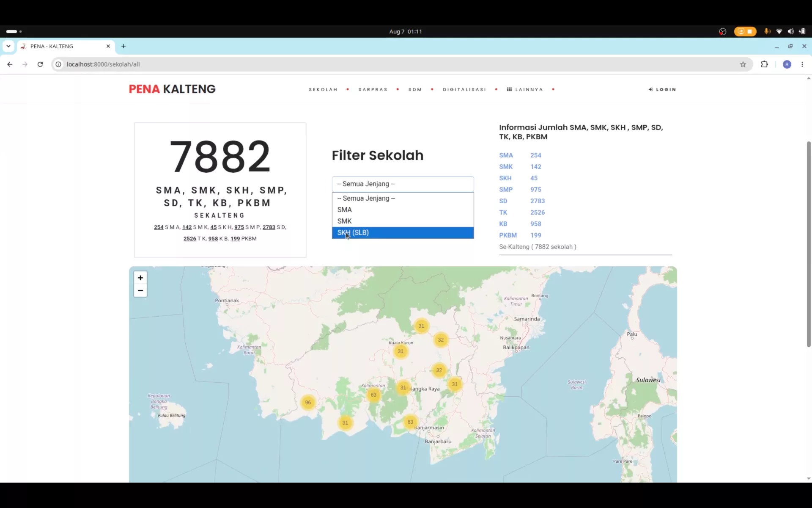Click the underlined 2783 SD count
This screenshot has width=812, height=508.
[x=269, y=227]
